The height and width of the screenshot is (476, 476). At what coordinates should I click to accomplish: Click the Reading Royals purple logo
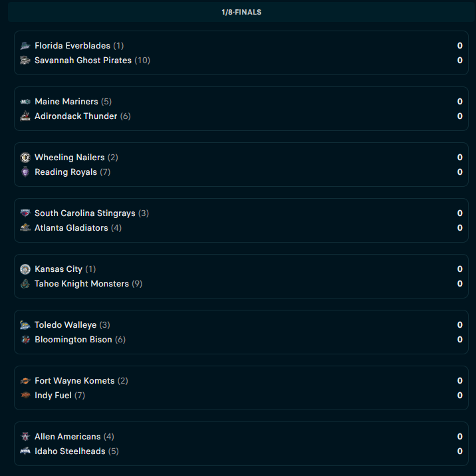(x=25, y=172)
